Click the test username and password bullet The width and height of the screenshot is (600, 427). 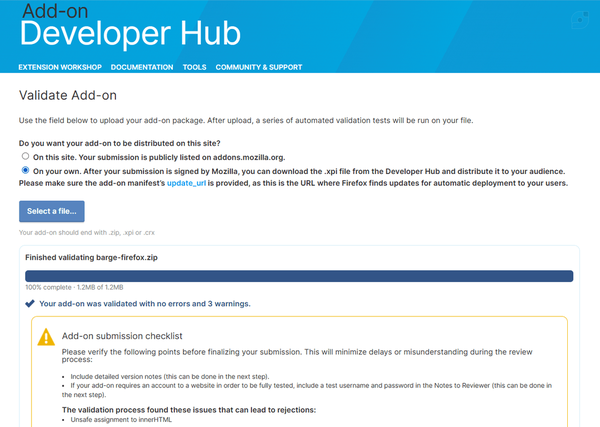point(307,390)
